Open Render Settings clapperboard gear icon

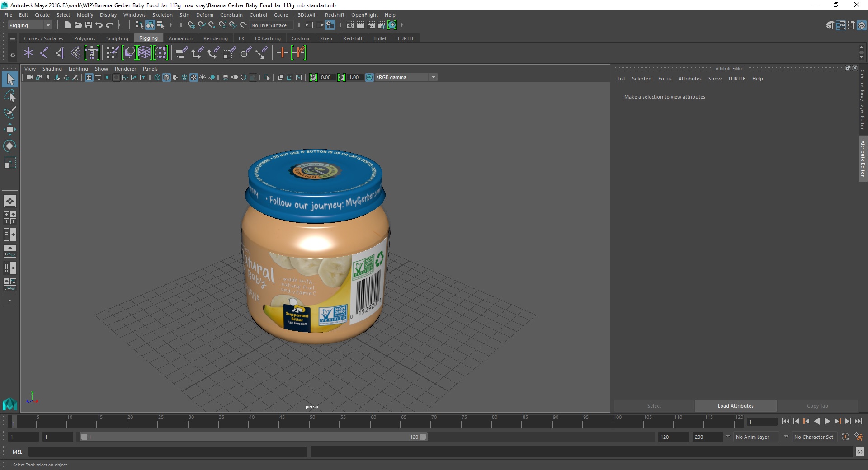tap(382, 25)
